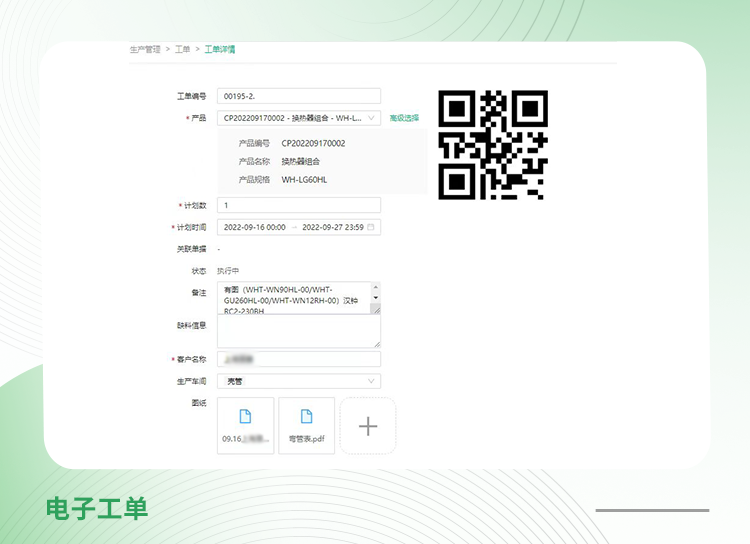The image size is (750, 544).
Task: Click the plus button to add drawing
Action: (x=368, y=426)
